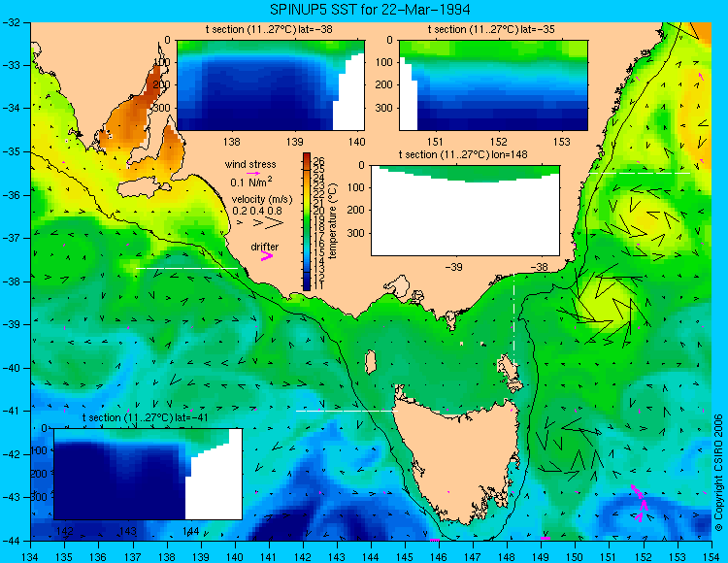Select the inset title ending lat=-41
The width and height of the screenshot is (728, 563).
tap(146, 417)
